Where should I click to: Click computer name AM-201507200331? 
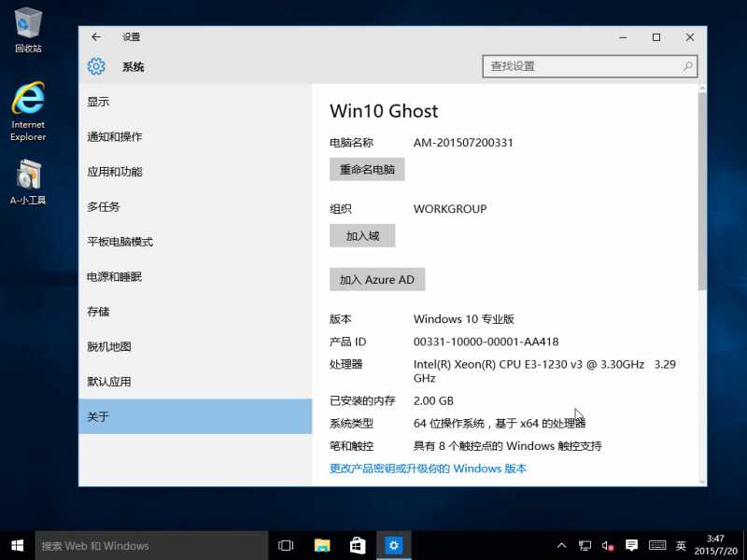463,143
